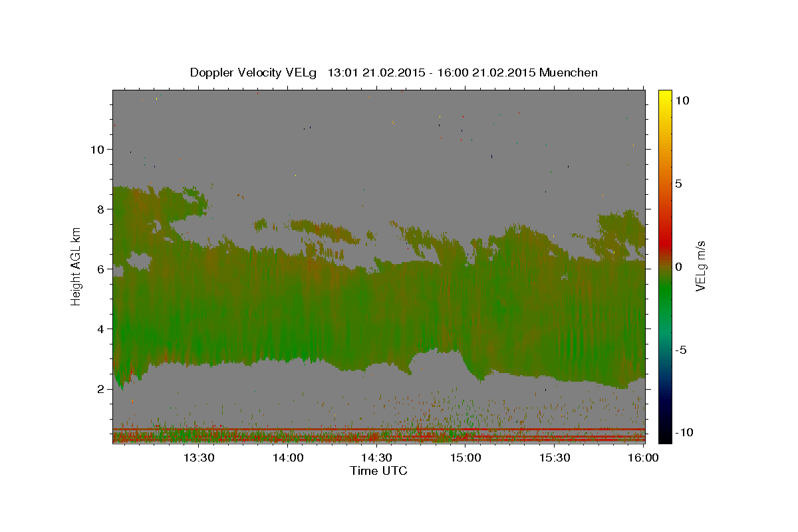Click the 15:30 time tick label

[554, 458]
